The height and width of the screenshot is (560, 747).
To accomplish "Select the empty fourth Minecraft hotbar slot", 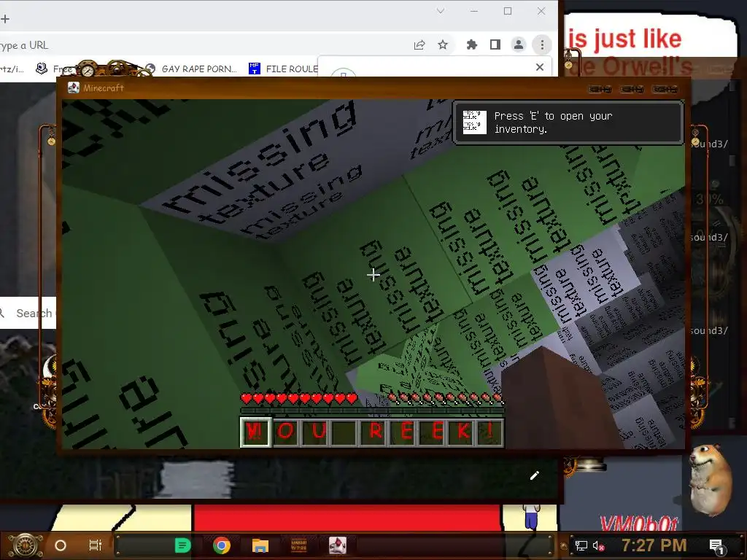I will 344,432.
